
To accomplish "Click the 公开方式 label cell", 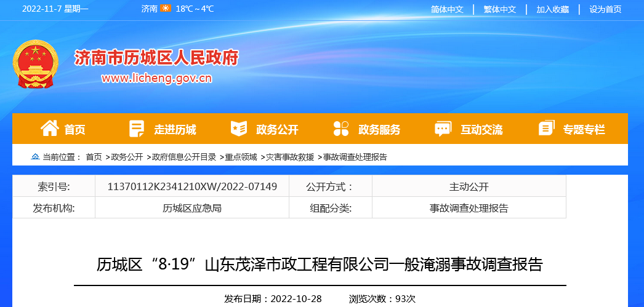I will 331,187.
